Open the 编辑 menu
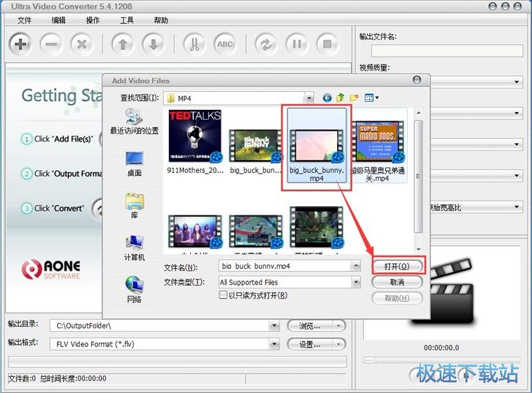This screenshot has height=393, width=532. [x=58, y=20]
